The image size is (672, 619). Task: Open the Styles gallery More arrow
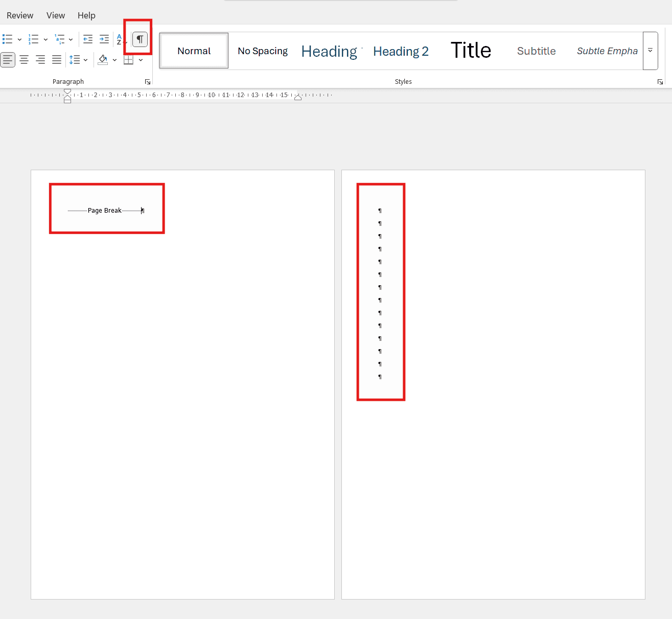(x=650, y=51)
